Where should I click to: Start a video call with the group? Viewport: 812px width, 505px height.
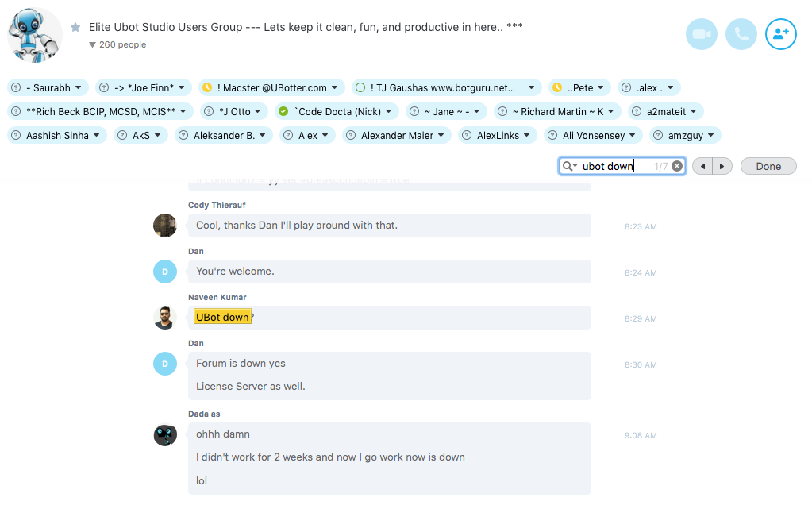pos(701,34)
